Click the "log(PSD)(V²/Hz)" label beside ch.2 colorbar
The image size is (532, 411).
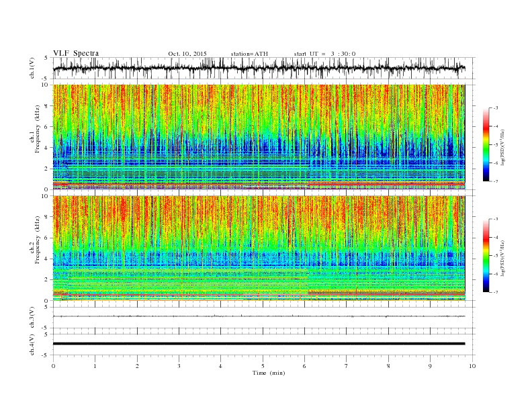tap(503, 258)
